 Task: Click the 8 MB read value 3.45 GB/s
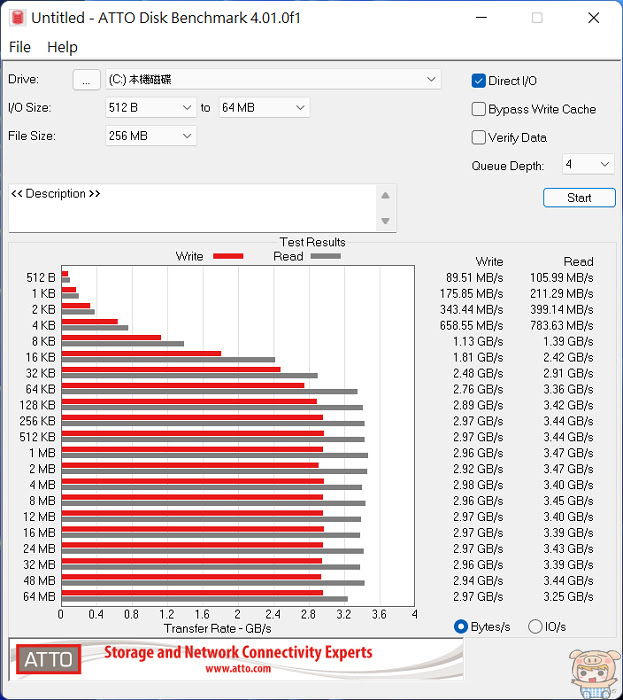568,501
